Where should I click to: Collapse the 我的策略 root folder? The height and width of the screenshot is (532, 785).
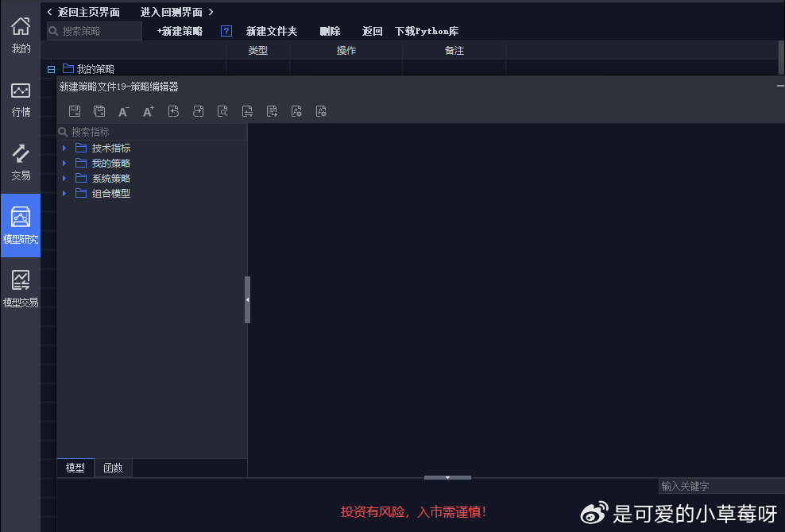click(52, 69)
